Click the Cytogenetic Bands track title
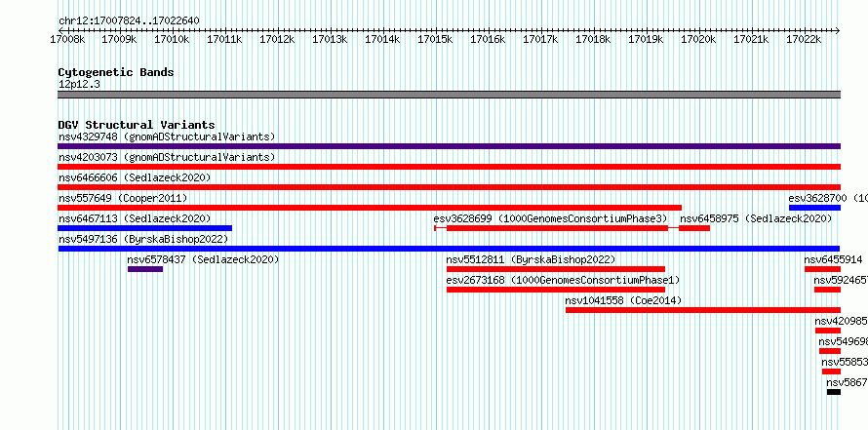This screenshot has width=868, height=430. point(116,72)
